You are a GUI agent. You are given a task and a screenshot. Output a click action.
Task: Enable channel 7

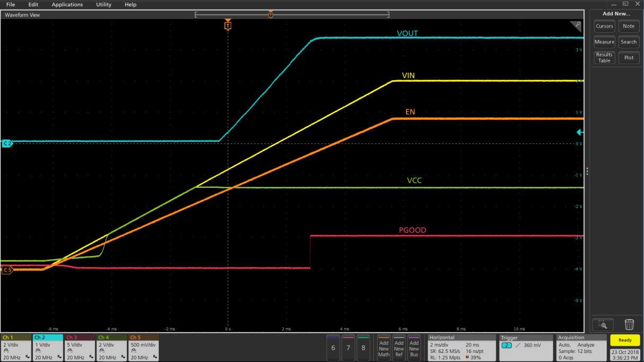point(348,348)
